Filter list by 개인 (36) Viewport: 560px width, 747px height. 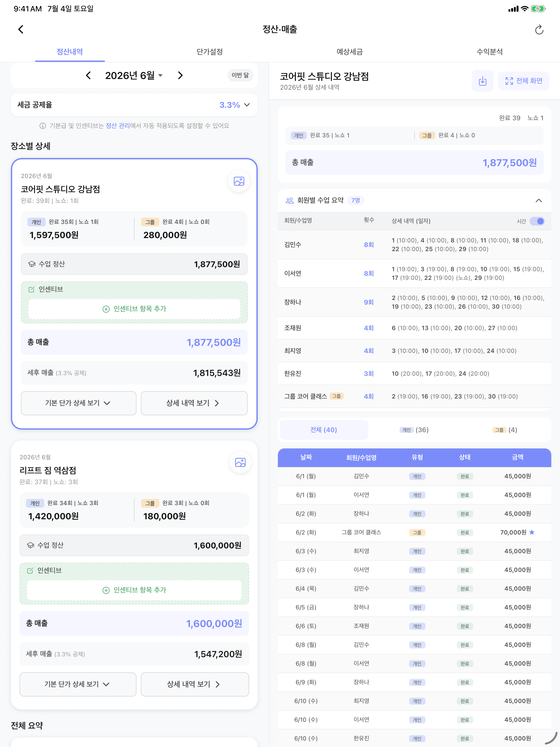click(x=414, y=430)
